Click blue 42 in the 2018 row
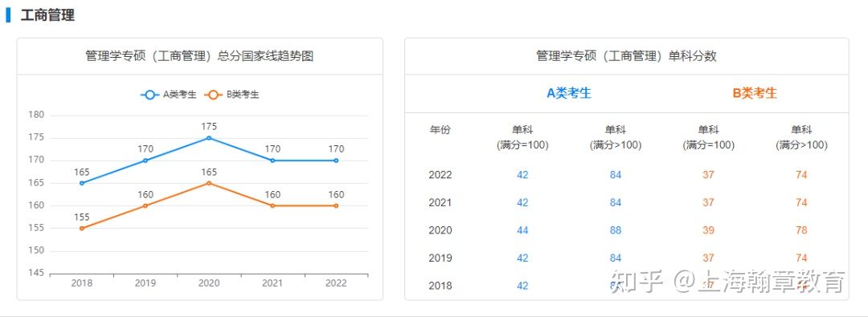868x317 pixels. [x=522, y=286]
